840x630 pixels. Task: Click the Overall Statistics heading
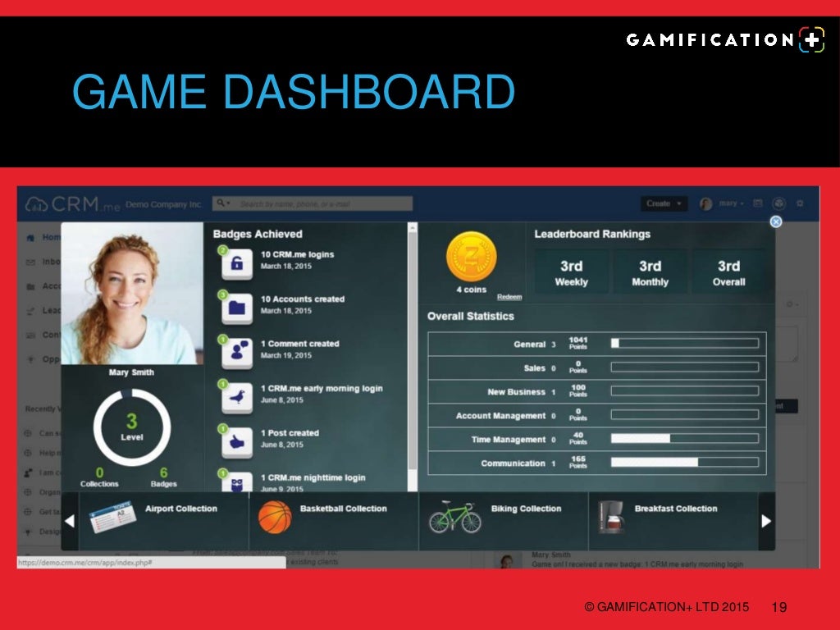pyautogui.click(x=470, y=316)
